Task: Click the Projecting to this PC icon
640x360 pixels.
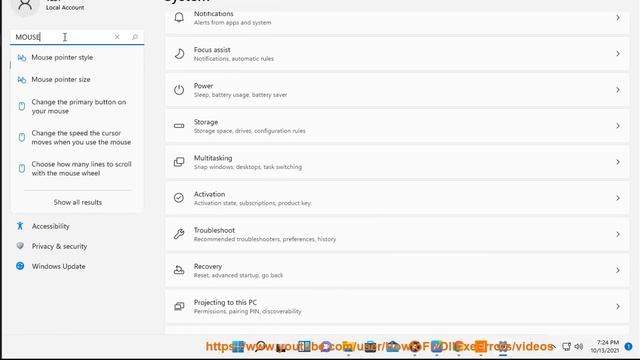Action: tap(179, 306)
